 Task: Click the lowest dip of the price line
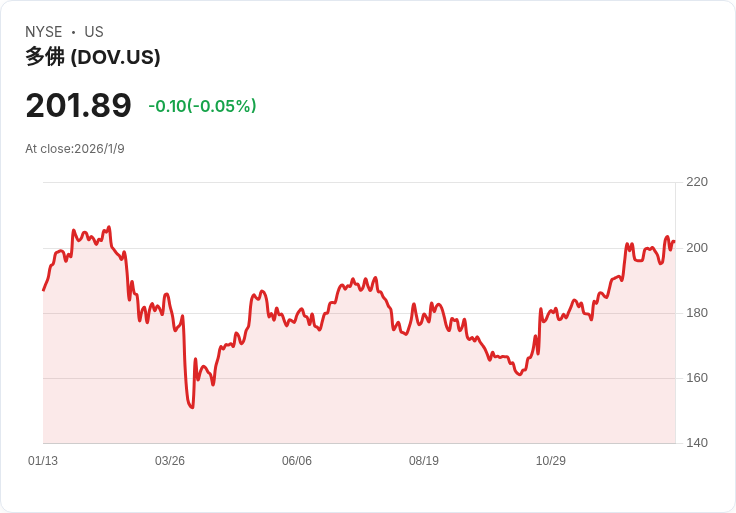click(x=191, y=407)
